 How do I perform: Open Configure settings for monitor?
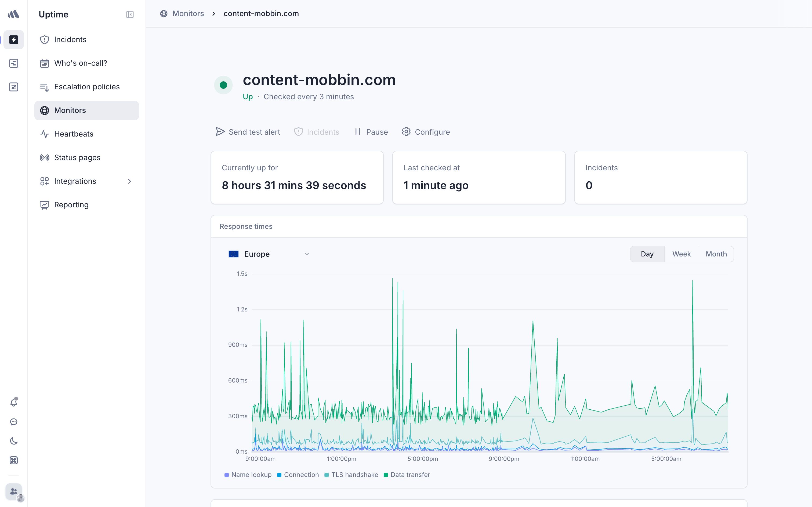pos(426,132)
